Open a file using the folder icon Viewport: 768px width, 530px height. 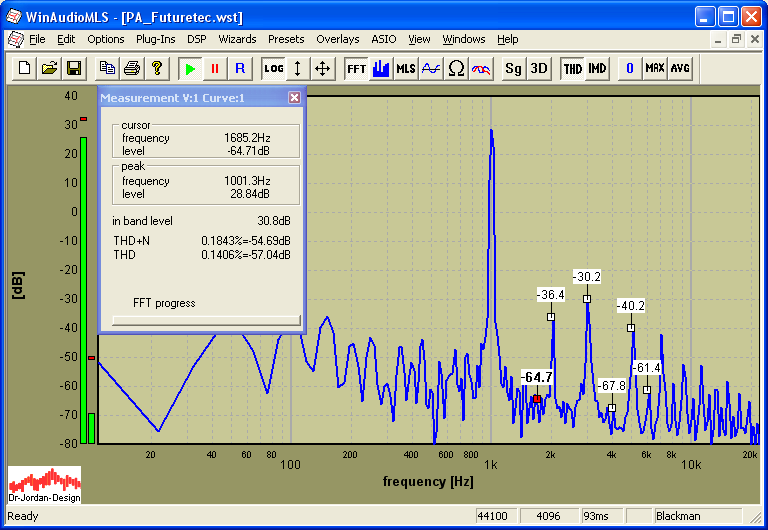(48, 68)
